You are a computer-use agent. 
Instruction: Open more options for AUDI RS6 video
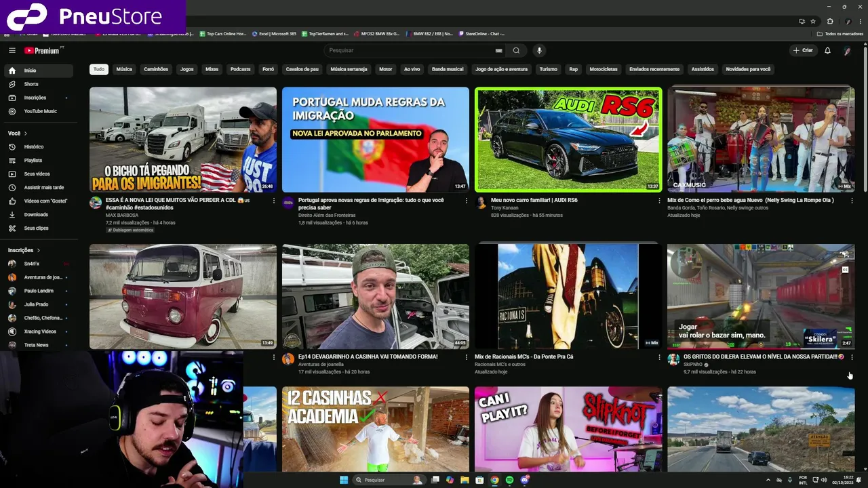click(659, 201)
